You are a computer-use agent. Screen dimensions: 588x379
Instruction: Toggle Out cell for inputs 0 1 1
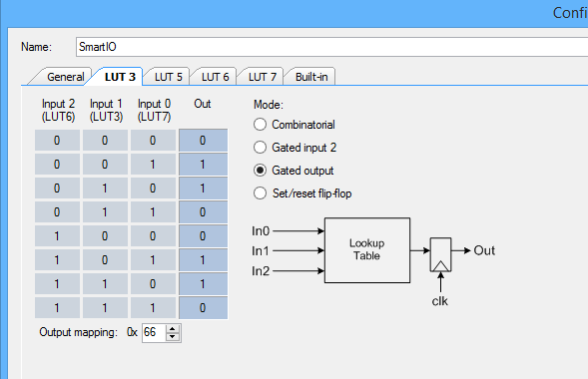tap(203, 212)
